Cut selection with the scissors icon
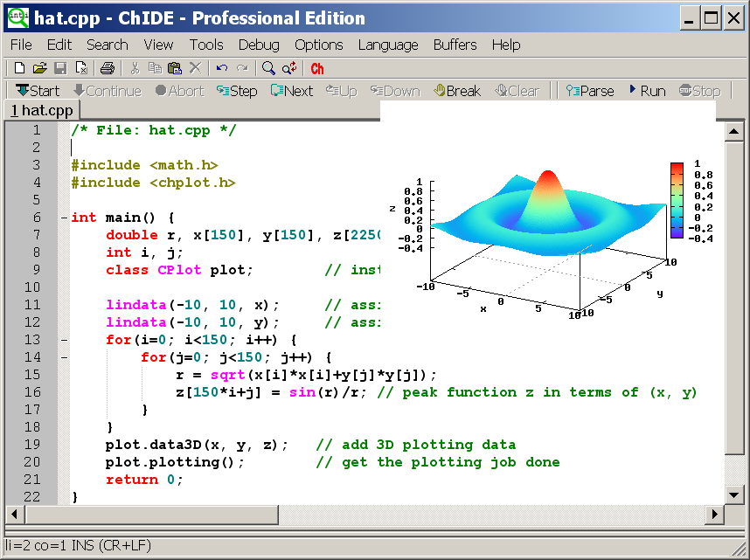This screenshot has width=750, height=560. pos(135,68)
